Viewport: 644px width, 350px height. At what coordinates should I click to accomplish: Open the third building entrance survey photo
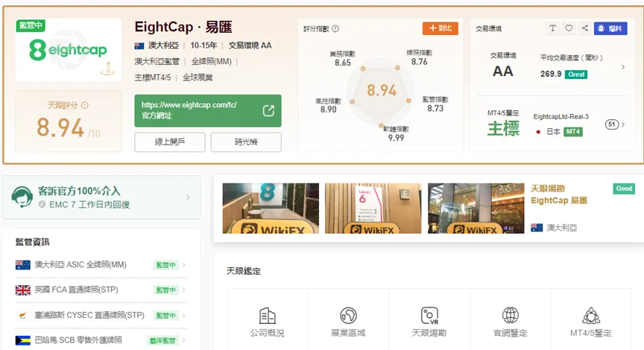click(476, 209)
